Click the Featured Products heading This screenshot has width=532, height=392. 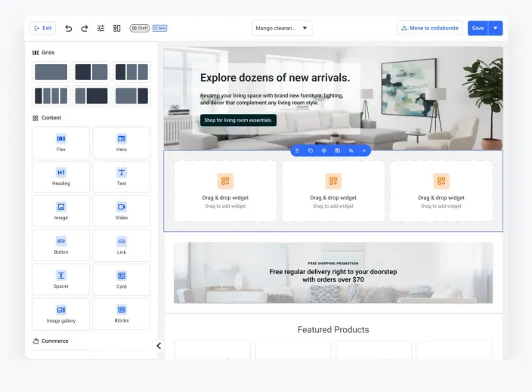click(x=333, y=329)
